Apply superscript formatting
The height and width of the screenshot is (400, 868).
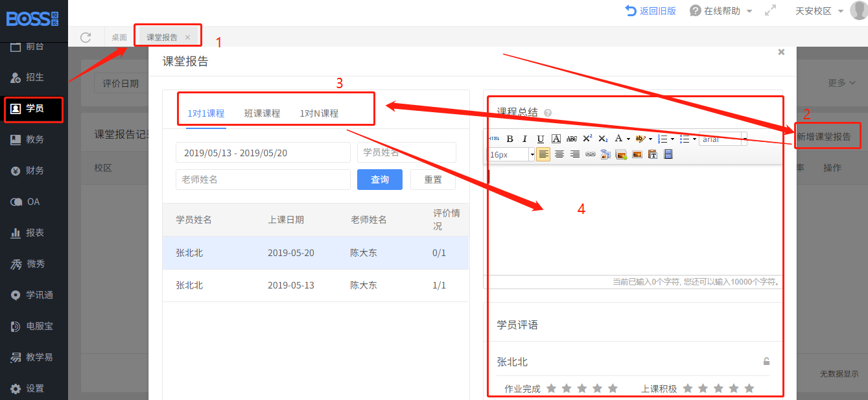(587, 138)
